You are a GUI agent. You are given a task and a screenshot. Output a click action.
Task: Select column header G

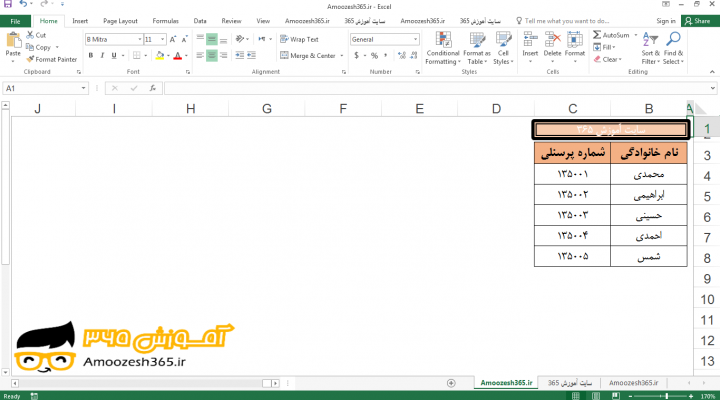[267, 109]
